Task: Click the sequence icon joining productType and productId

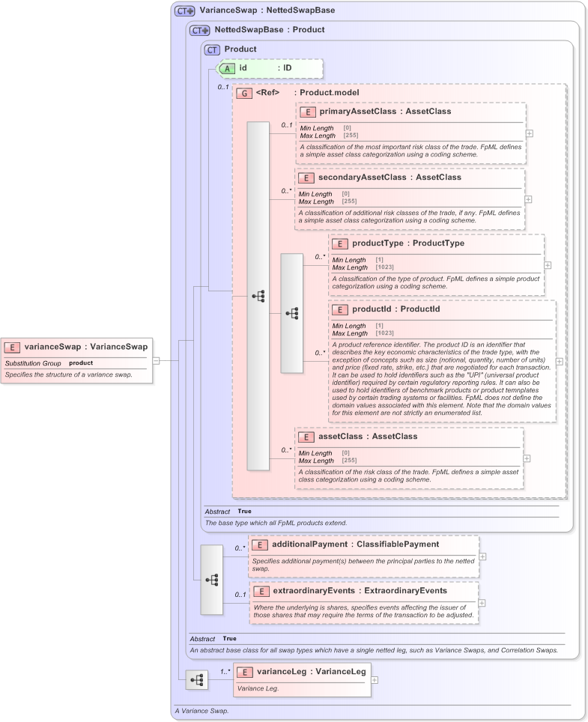Action: pos(292,314)
